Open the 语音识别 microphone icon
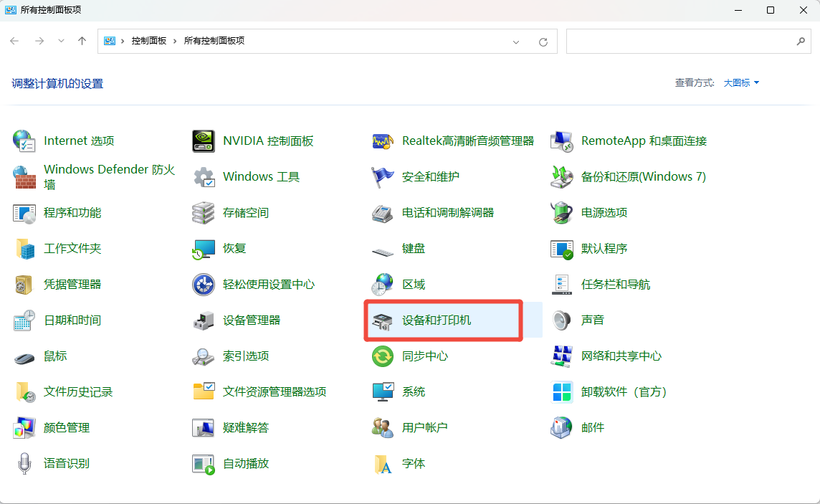 click(x=24, y=464)
